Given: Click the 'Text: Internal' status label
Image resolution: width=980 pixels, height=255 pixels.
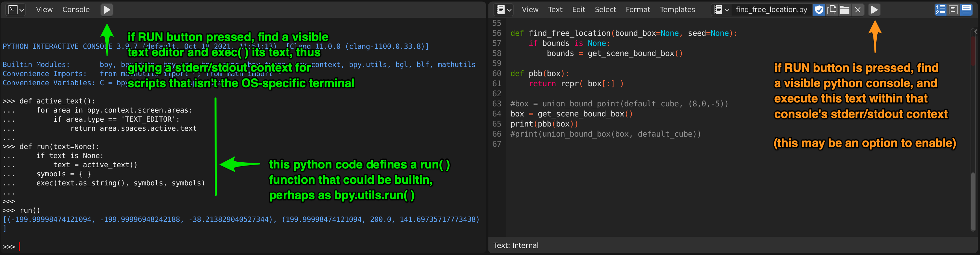Looking at the screenshot, I should (515, 245).
